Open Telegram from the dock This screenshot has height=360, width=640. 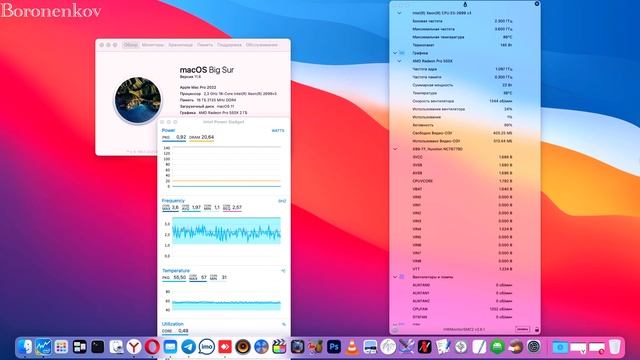189,347
